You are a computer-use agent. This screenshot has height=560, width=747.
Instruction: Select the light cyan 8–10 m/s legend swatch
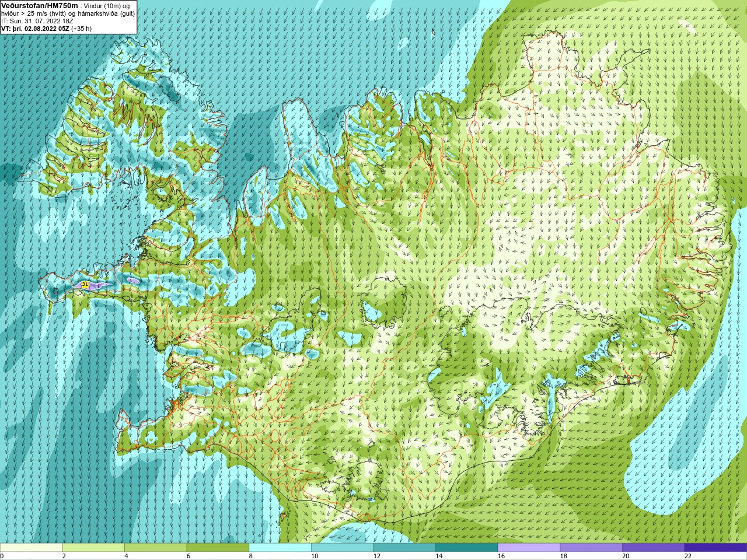pos(280,548)
